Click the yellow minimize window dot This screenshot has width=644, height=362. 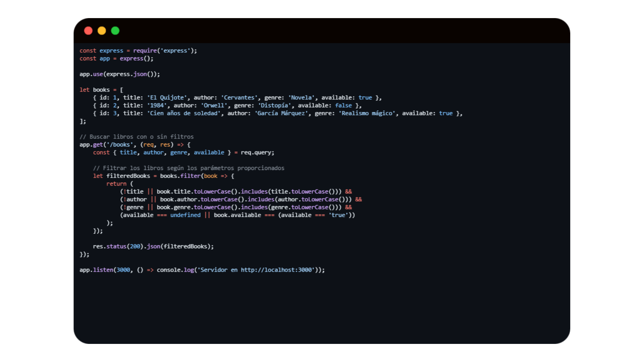point(102,31)
